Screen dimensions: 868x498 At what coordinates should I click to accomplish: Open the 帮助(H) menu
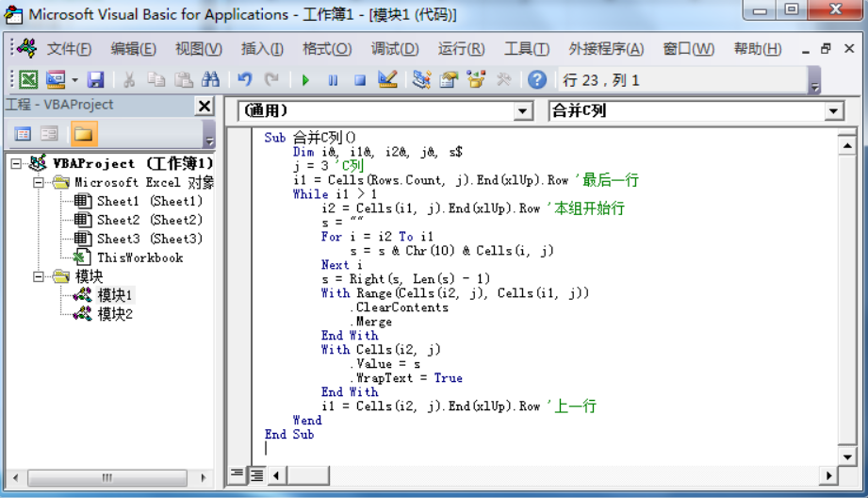[x=758, y=49]
